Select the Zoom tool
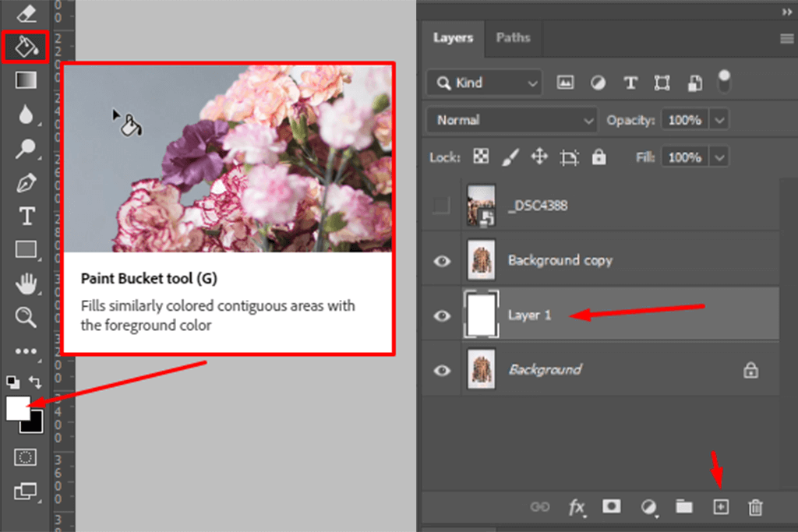 coord(26,316)
